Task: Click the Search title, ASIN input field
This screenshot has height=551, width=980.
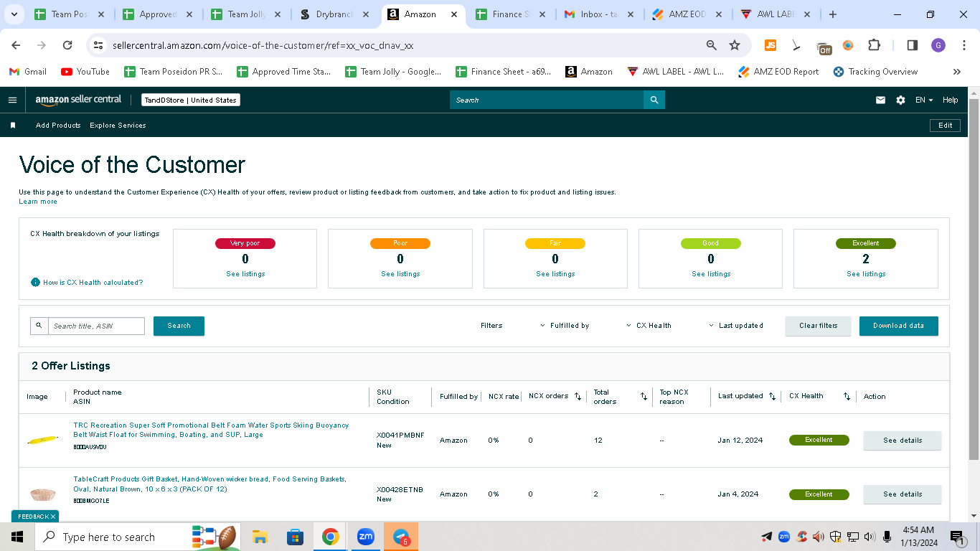Action: pyautogui.click(x=96, y=326)
